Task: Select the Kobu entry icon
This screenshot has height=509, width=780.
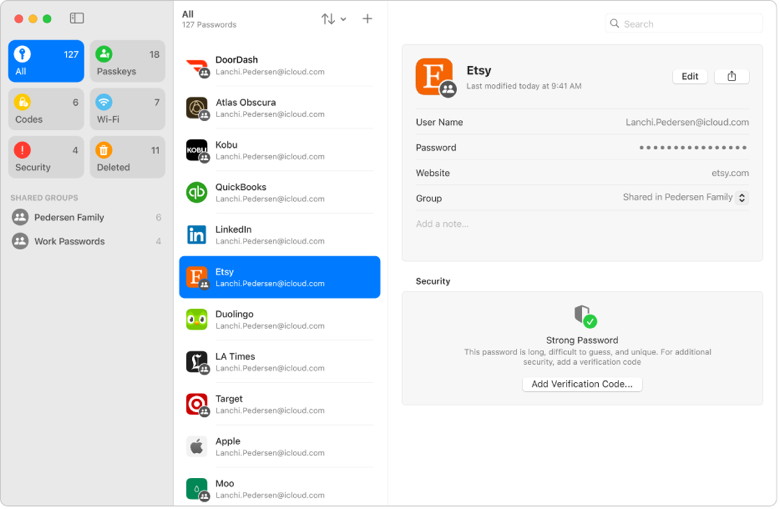Action: pos(197,151)
